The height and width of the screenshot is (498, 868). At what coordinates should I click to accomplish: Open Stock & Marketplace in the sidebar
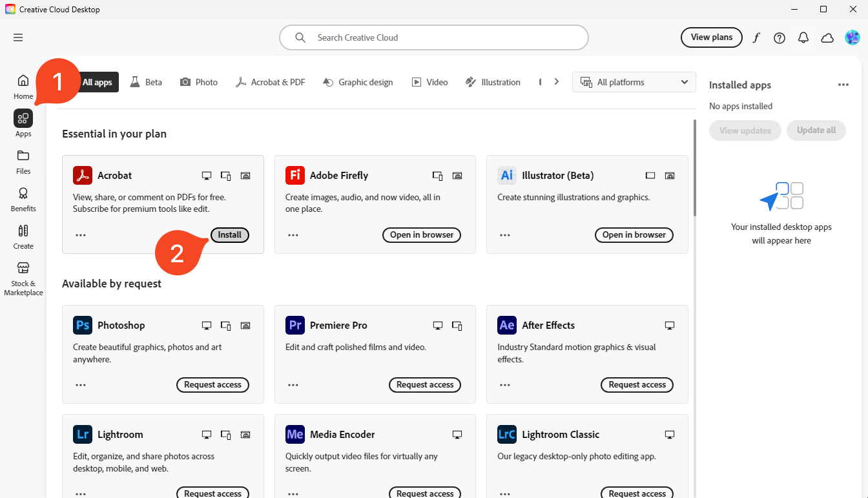tap(23, 278)
